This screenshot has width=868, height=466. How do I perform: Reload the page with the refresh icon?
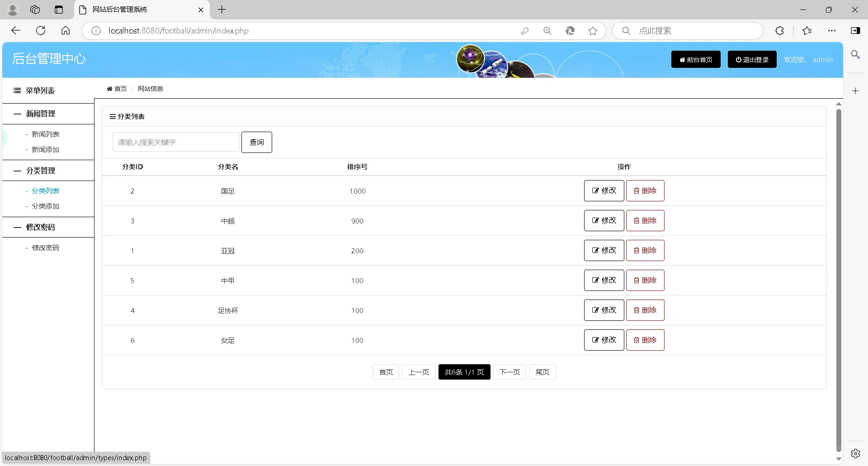tap(41, 30)
